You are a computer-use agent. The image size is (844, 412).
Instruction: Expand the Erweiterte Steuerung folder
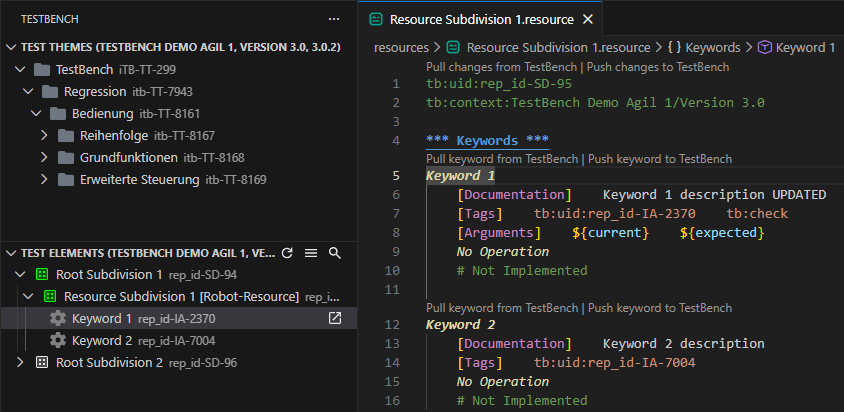[45, 179]
